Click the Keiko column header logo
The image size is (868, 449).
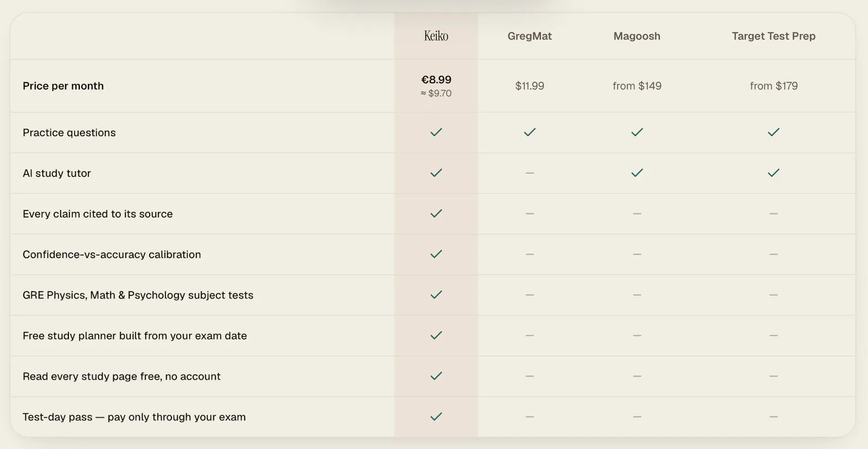coord(436,36)
